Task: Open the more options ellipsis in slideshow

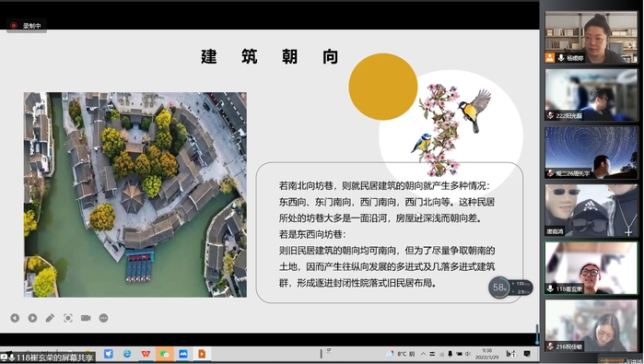Action: (103, 318)
